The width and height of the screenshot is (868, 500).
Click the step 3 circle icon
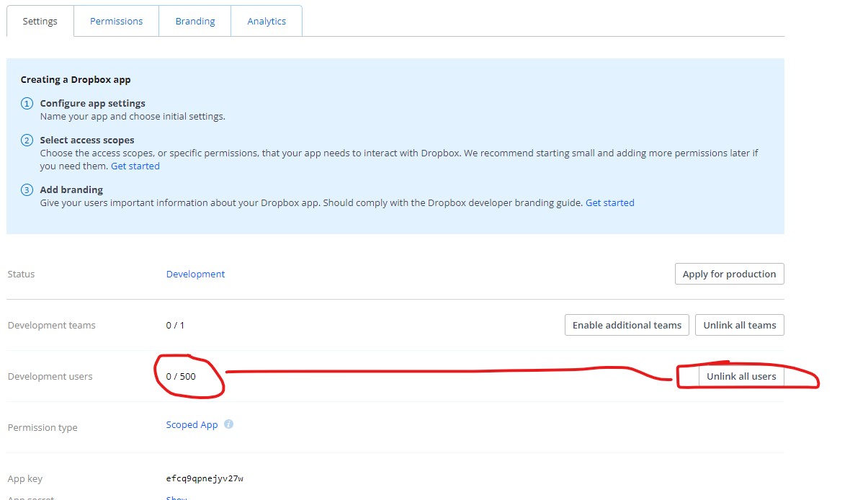click(x=27, y=190)
